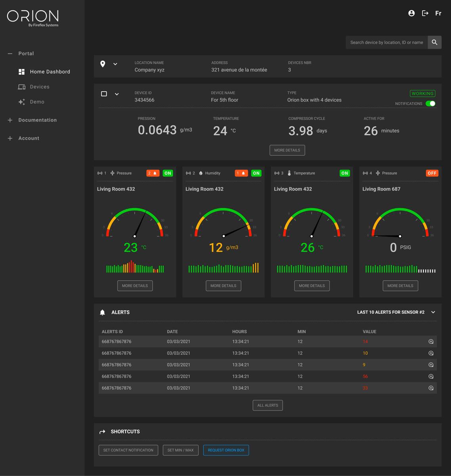451x476 pixels.
Task: Select the Account menu label
Action: click(29, 138)
